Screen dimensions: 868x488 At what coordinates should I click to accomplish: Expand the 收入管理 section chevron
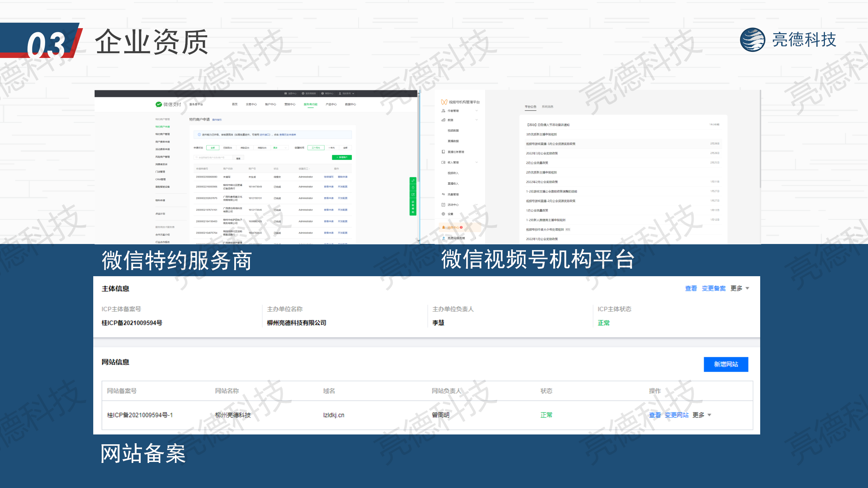pos(476,162)
